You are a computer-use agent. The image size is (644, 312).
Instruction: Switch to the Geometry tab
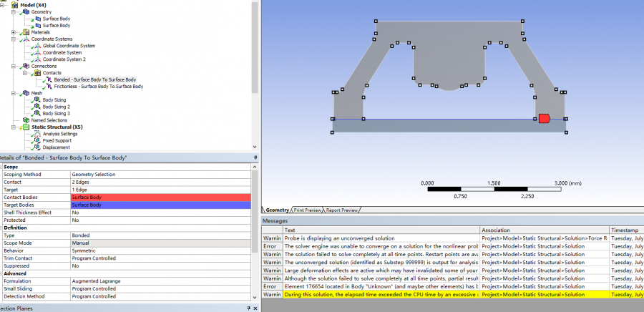click(x=277, y=210)
